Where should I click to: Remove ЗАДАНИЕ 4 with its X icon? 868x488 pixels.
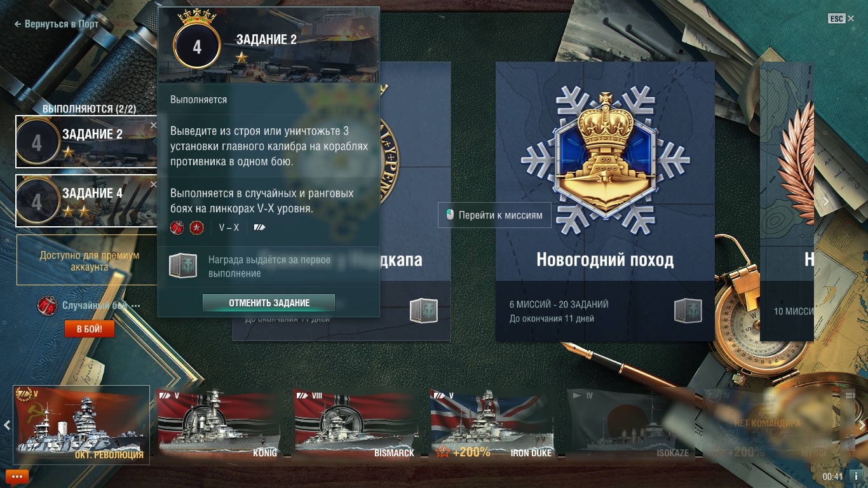point(153,184)
